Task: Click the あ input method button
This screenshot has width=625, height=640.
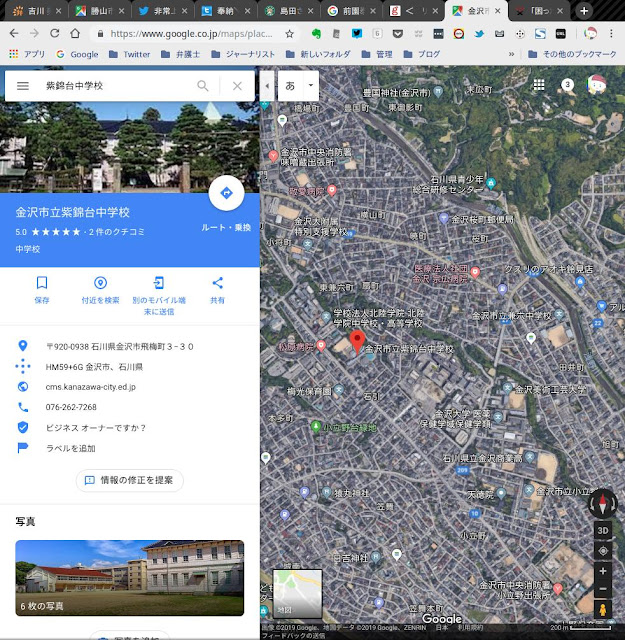Action: (x=290, y=86)
